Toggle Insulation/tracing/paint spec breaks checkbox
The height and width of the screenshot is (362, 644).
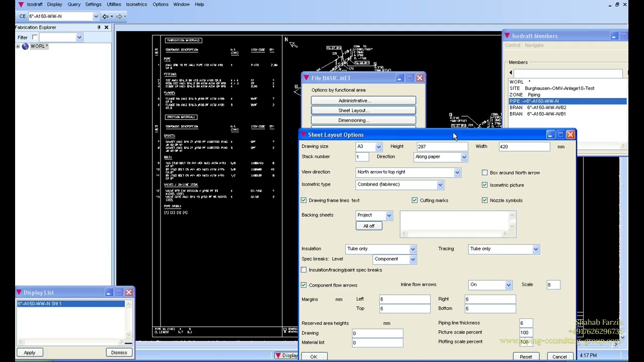click(304, 270)
